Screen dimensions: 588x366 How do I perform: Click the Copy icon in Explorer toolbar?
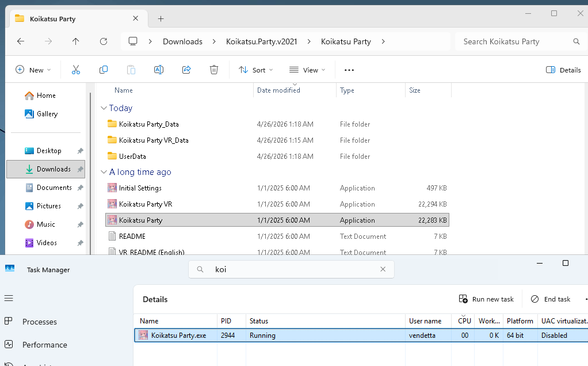click(104, 70)
